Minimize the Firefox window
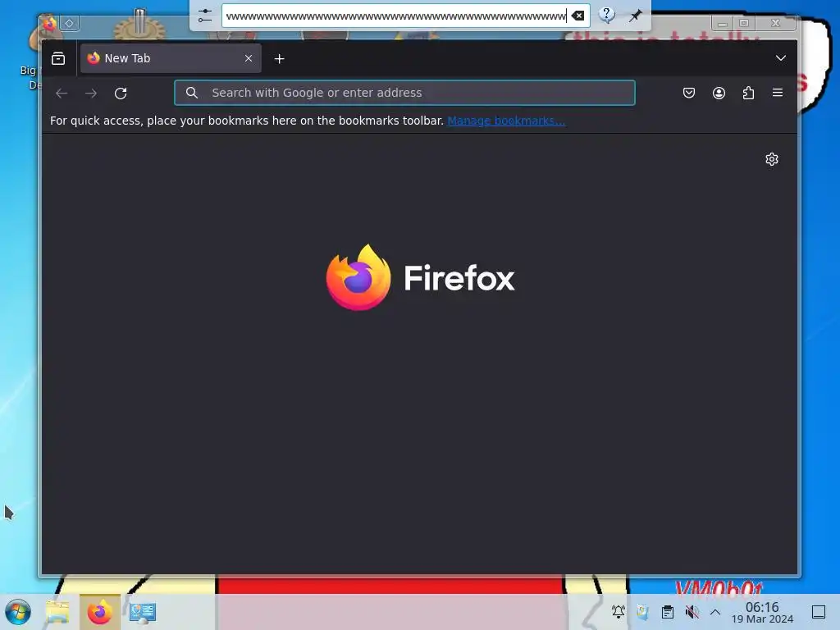Image resolution: width=840 pixels, height=630 pixels. point(722,23)
